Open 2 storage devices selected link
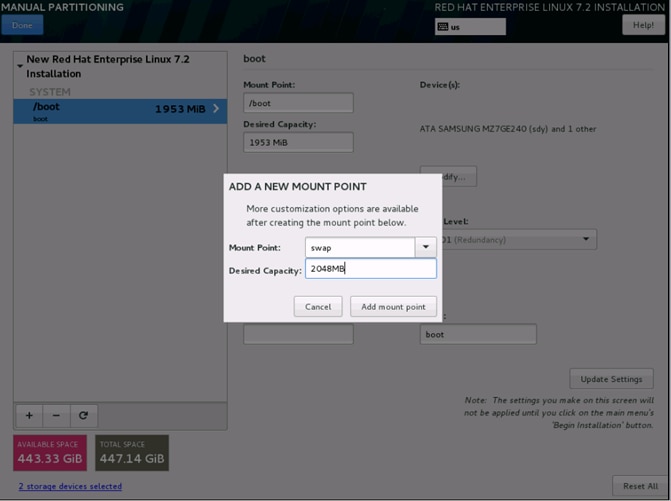This screenshot has width=671, height=501. coord(70,486)
